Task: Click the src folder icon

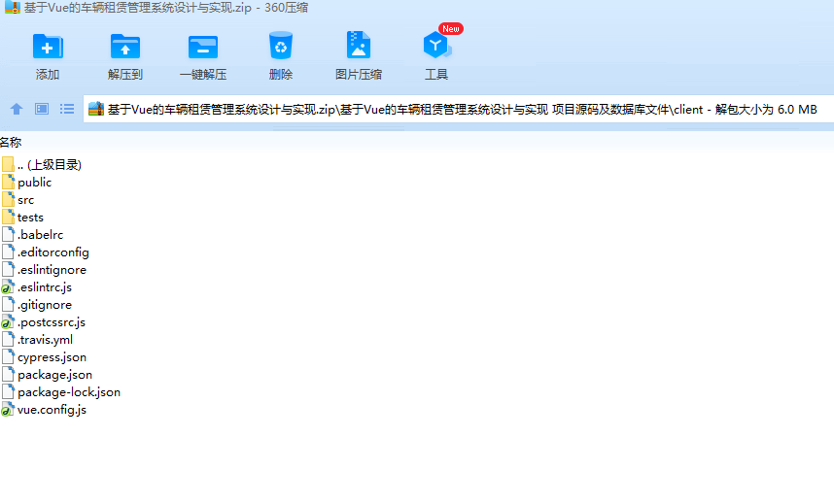Action: [x=8, y=199]
